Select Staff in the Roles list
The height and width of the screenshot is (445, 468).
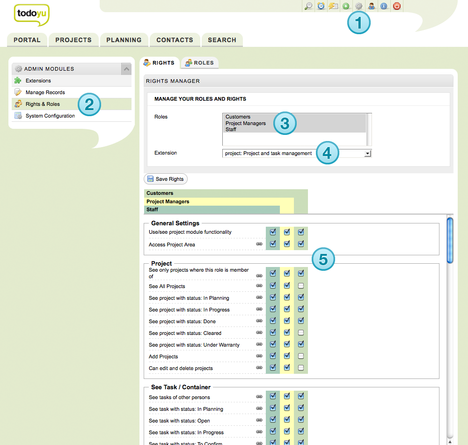click(231, 129)
